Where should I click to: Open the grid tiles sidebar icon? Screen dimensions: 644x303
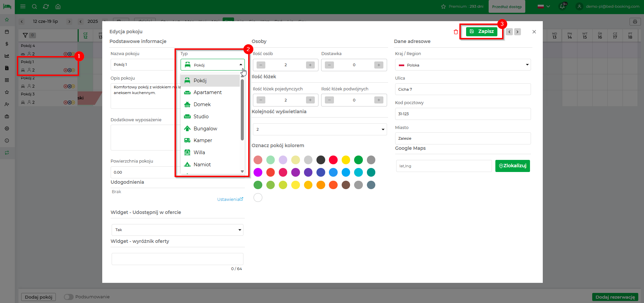click(7, 80)
